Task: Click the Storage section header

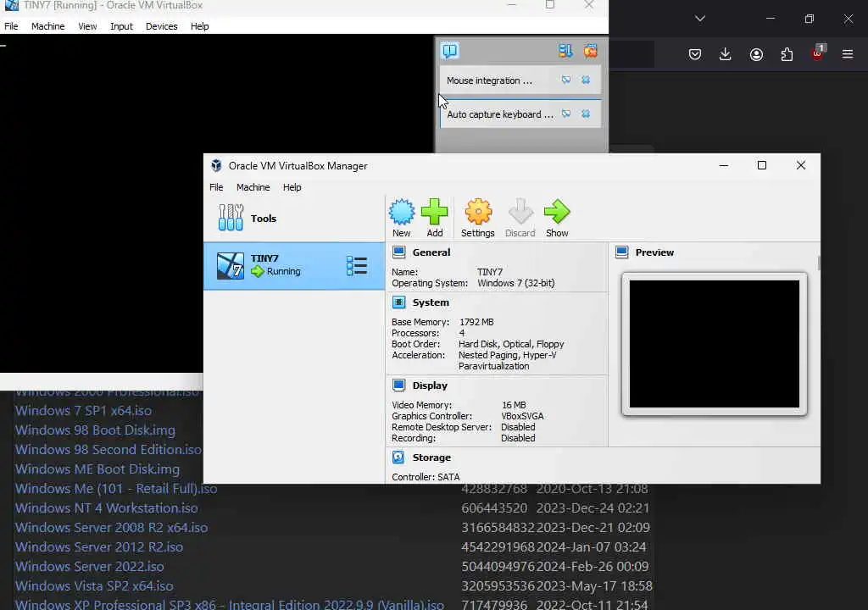Action: (x=431, y=457)
